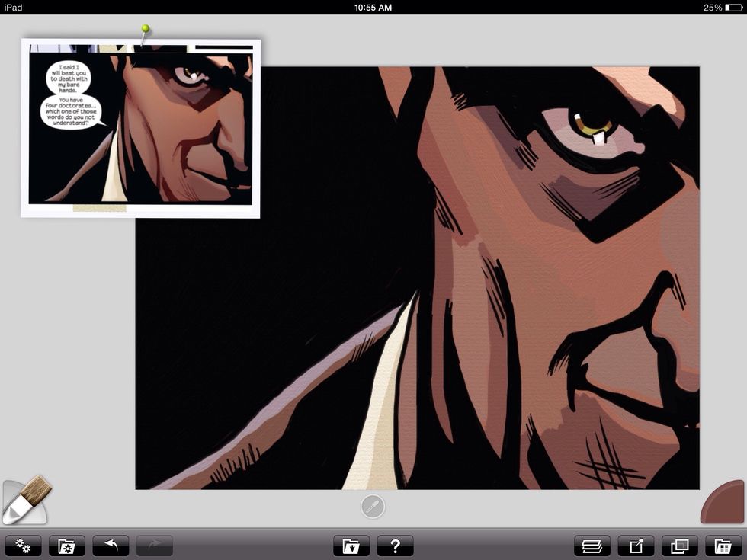Tap the yellow eye on the canvas
This screenshot has height=560, width=747.
(x=593, y=124)
